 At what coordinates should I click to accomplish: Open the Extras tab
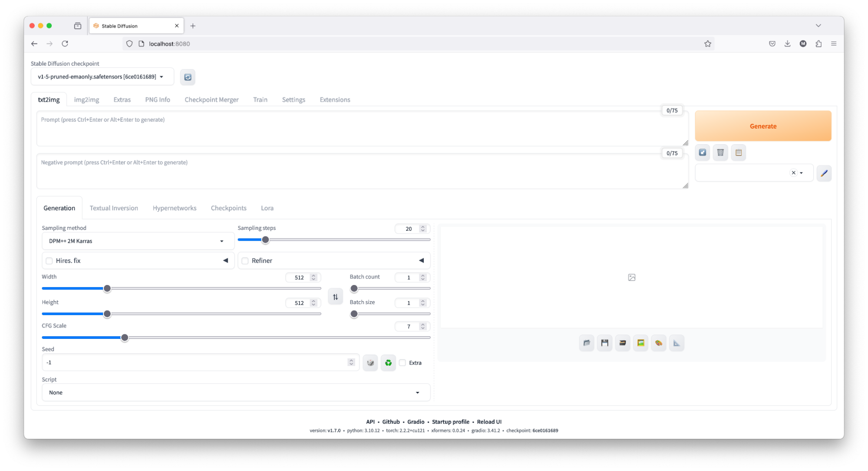(122, 100)
